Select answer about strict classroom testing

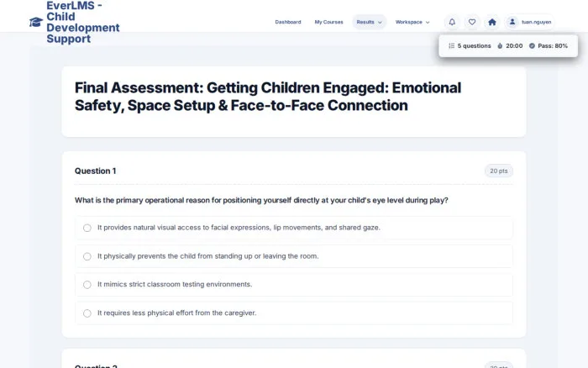point(294,285)
